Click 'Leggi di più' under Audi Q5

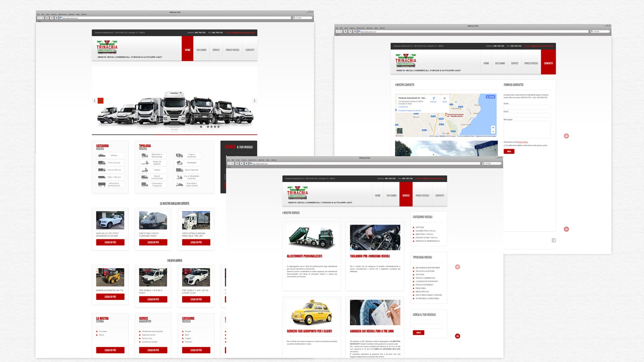pyautogui.click(x=110, y=242)
